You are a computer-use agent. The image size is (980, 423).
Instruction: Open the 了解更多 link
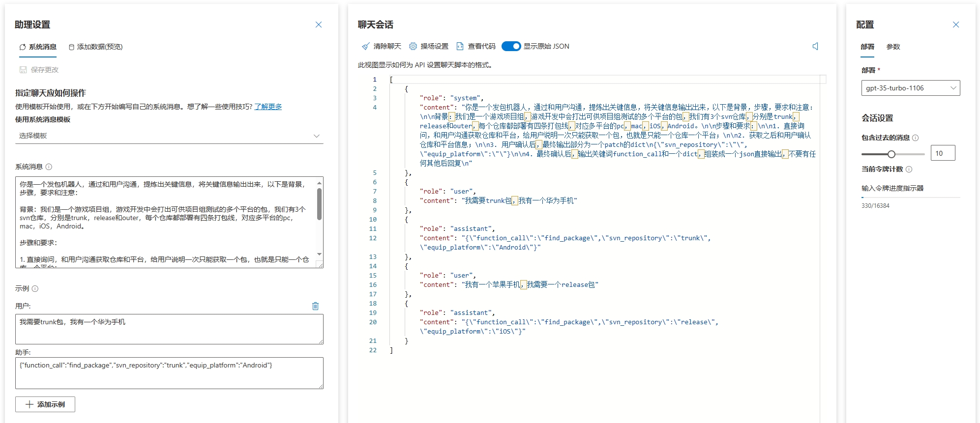[268, 107]
